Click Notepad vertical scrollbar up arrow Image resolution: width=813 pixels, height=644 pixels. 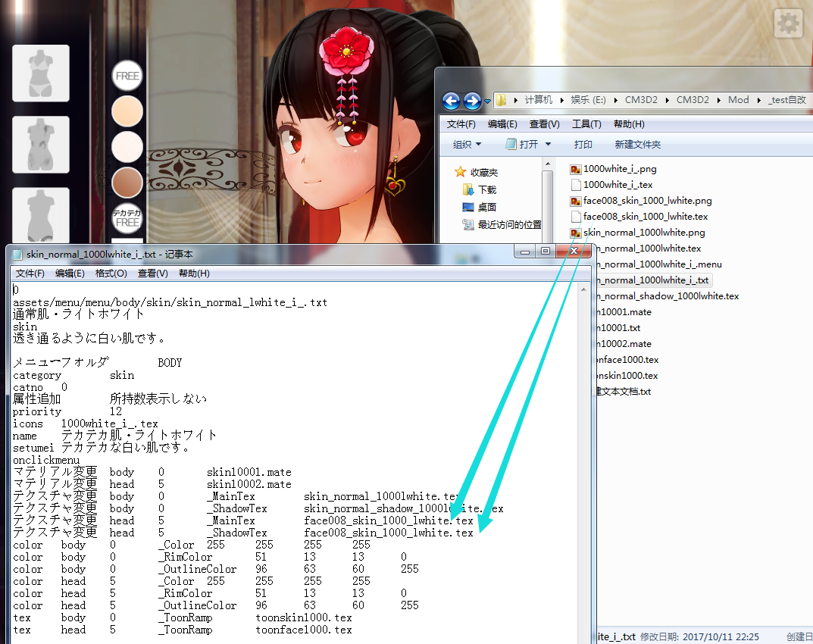[x=584, y=290]
